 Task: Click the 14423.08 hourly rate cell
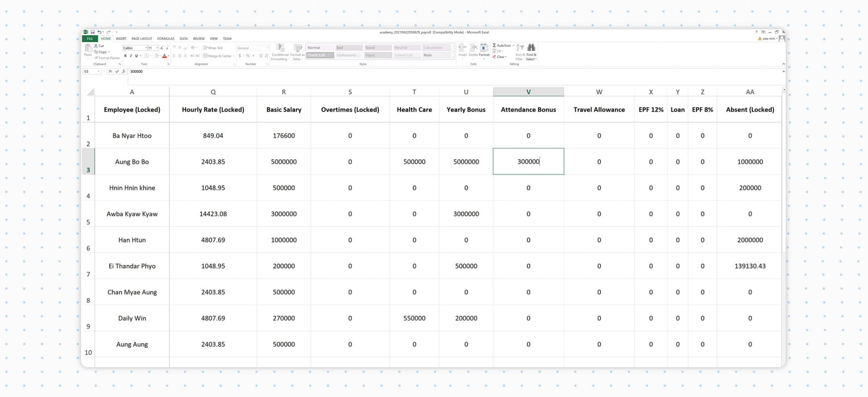pyautogui.click(x=213, y=214)
